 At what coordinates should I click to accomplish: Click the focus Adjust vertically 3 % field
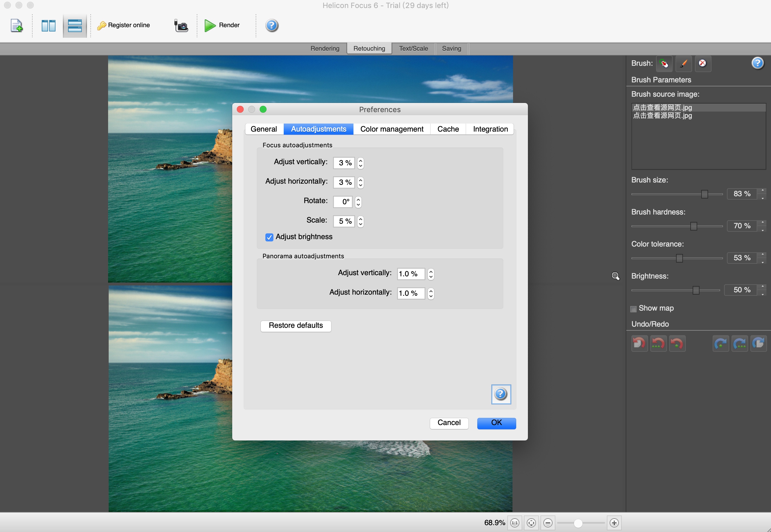click(344, 163)
